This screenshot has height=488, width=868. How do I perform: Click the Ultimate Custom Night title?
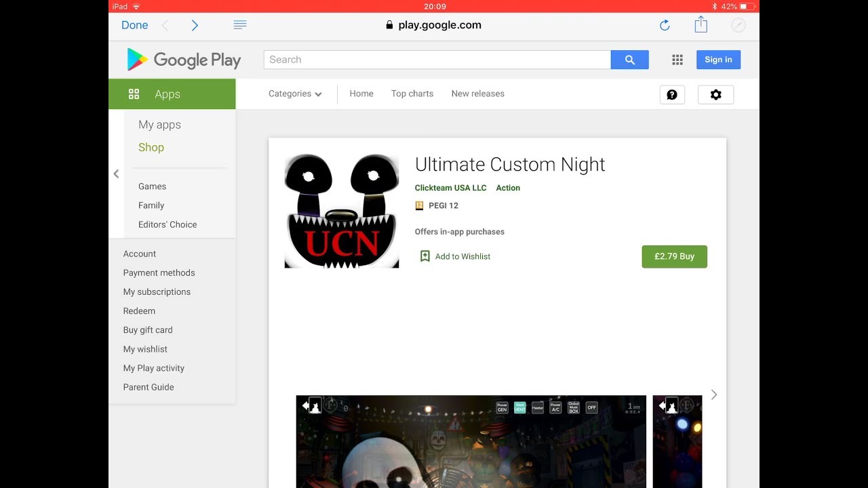pyautogui.click(x=510, y=165)
